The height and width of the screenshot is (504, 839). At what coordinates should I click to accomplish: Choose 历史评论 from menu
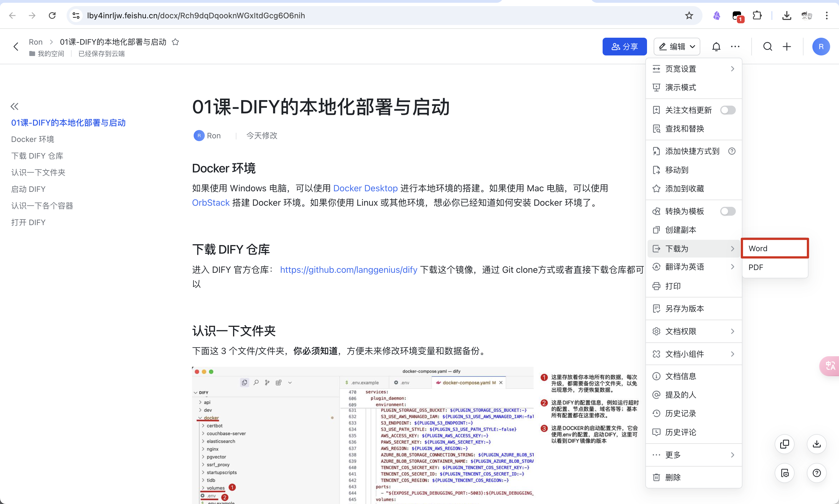(694, 432)
